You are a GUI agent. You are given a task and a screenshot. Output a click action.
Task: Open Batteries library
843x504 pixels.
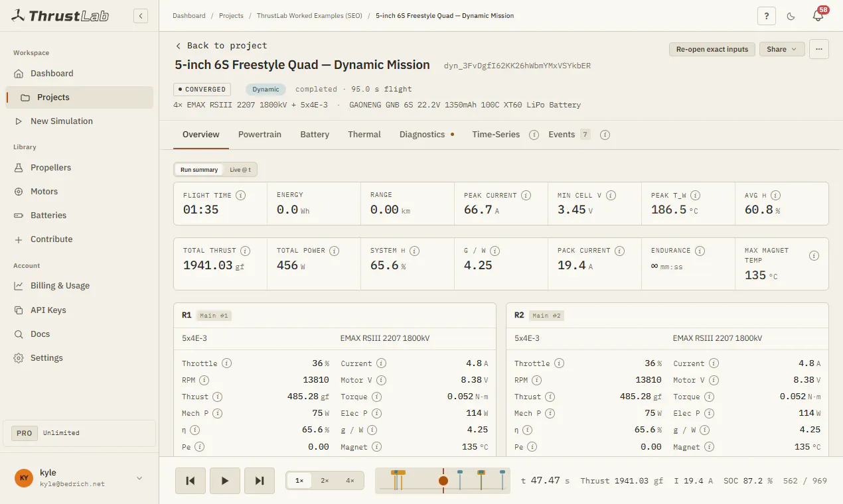pos(80,216)
